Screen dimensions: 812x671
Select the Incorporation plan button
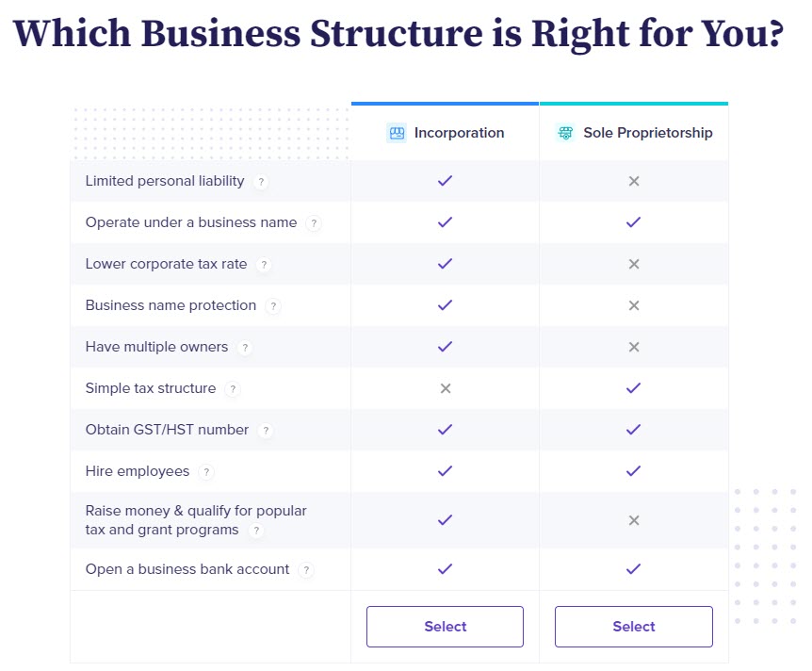coord(445,627)
